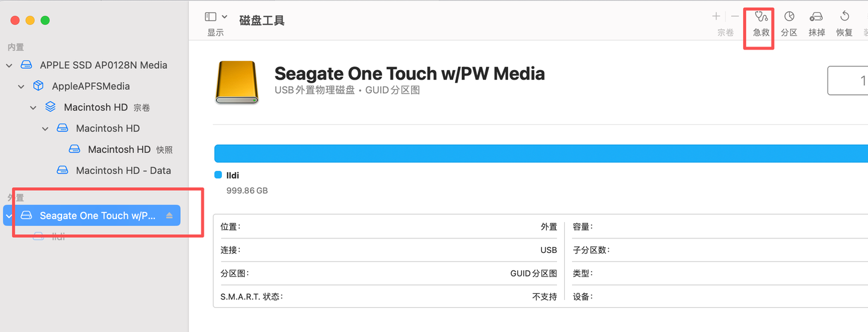The image size is (868, 332).
Task: Click the blue lldi partition usage bar
Action: coord(541,153)
